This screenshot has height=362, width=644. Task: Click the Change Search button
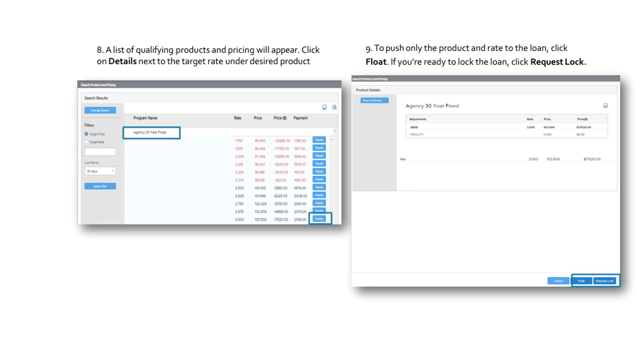100,110
